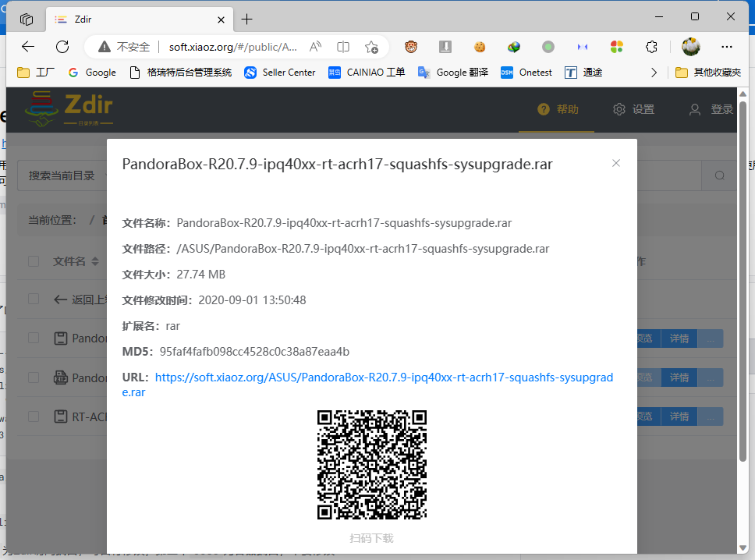
Task: Click the download manager extension icon
Action: [445, 47]
